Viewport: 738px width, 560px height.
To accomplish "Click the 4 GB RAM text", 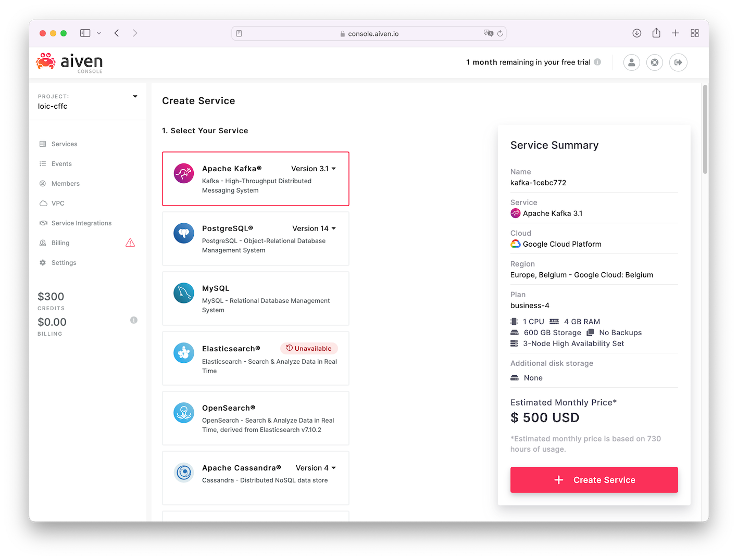I will (582, 322).
